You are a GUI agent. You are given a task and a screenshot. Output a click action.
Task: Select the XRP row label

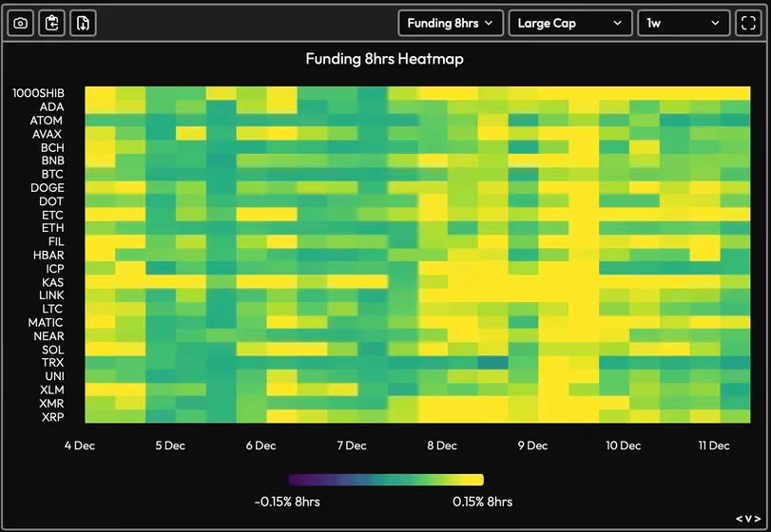pos(52,417)
